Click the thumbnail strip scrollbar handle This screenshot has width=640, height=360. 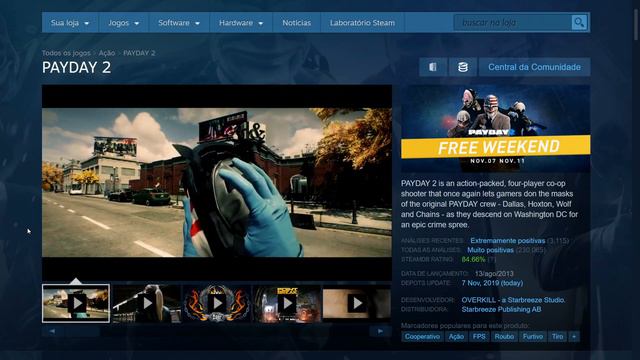pyautogui.click(x=82, y=331)
